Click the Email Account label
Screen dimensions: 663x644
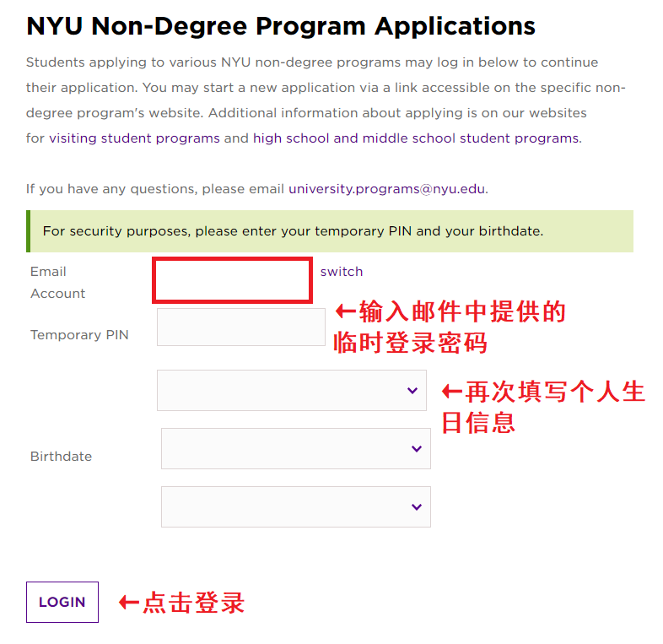pos(57,283)
